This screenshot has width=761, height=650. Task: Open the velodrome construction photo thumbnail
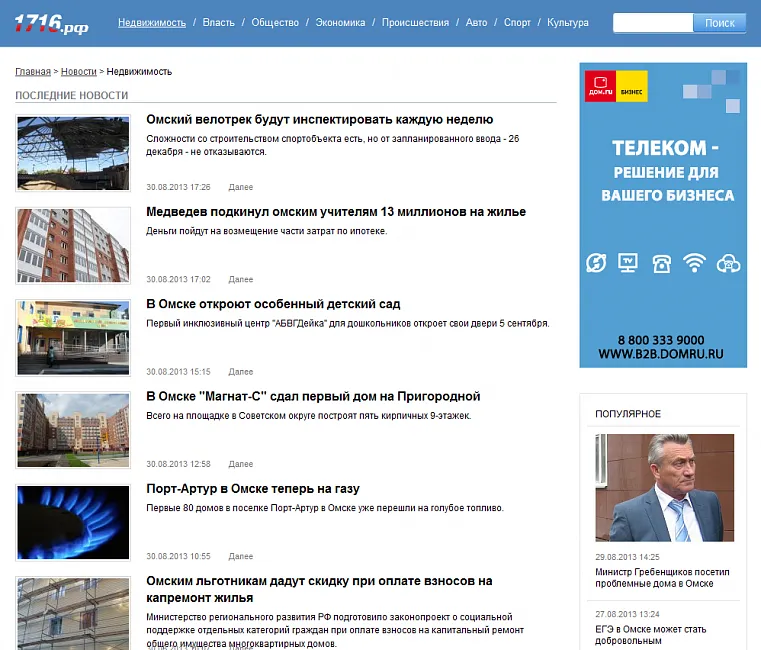tap(73, 153)
